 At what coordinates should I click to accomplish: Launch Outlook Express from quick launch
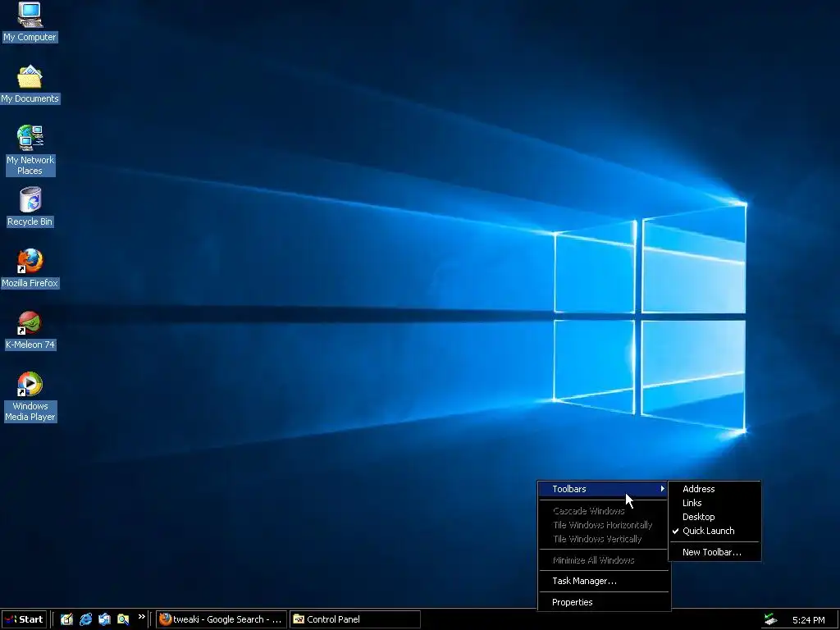(x=104, y=619)
